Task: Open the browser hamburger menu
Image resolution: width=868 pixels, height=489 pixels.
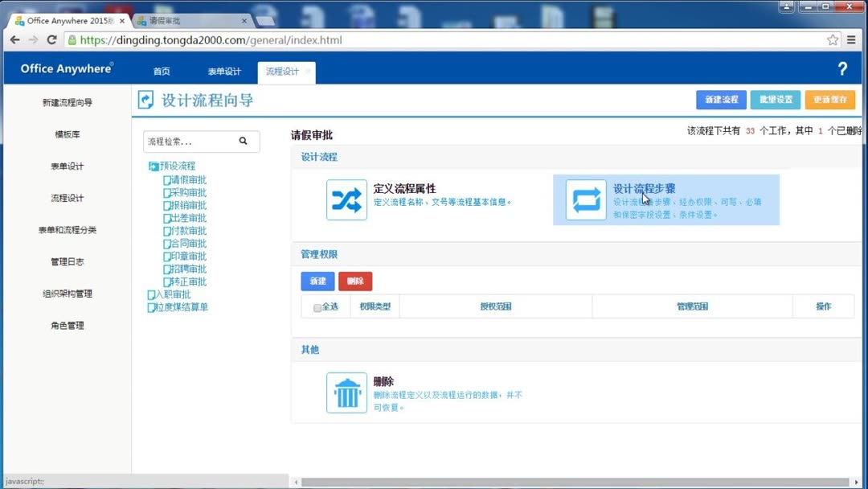Action: (852, 39)
